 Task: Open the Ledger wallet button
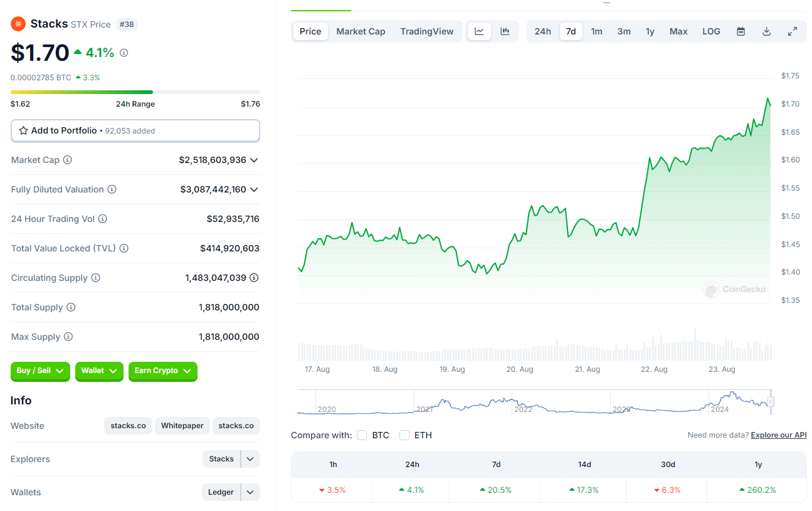click(221, 492)
